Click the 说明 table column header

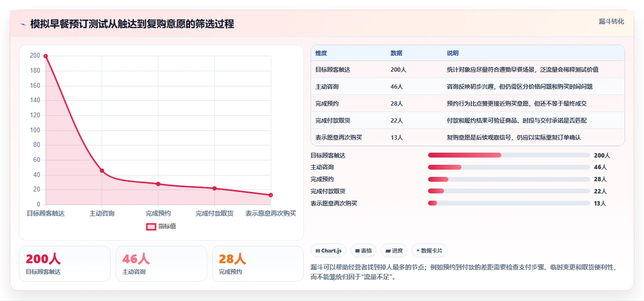click(453, 53)
